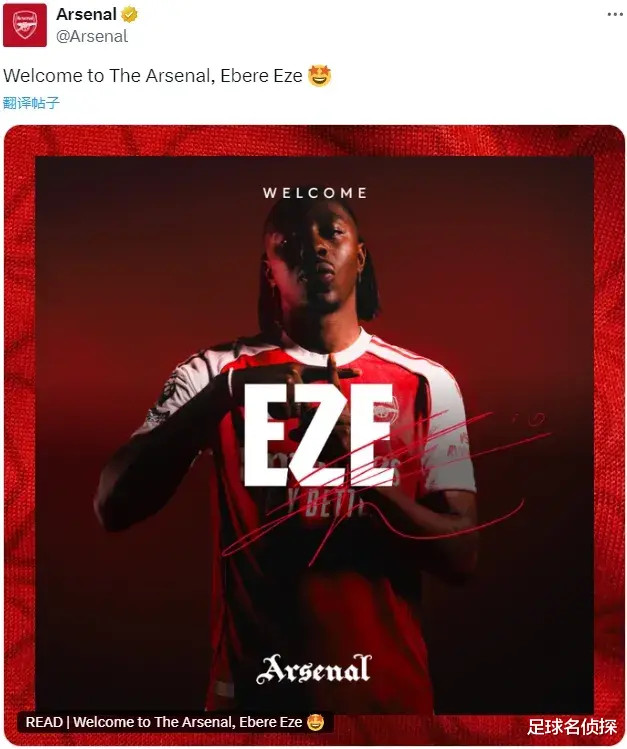This screenshot has width=627, height=749.
Task: Click the WELCOME heading in the image
Action: 315,193
